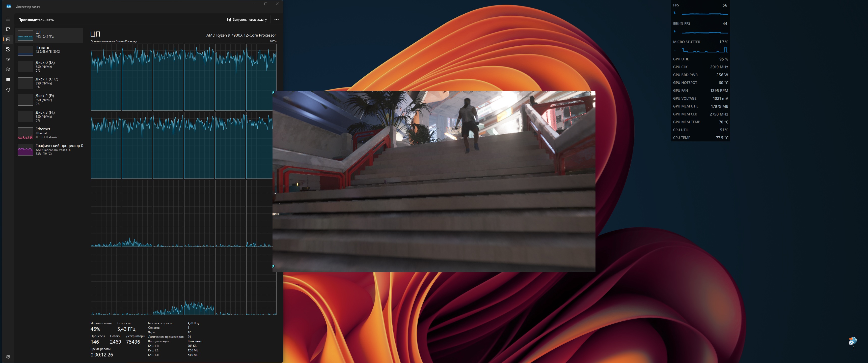The height and width of the screenshot is (363, 868).
Task: Click the game preview window
Action: coord(434,181)
